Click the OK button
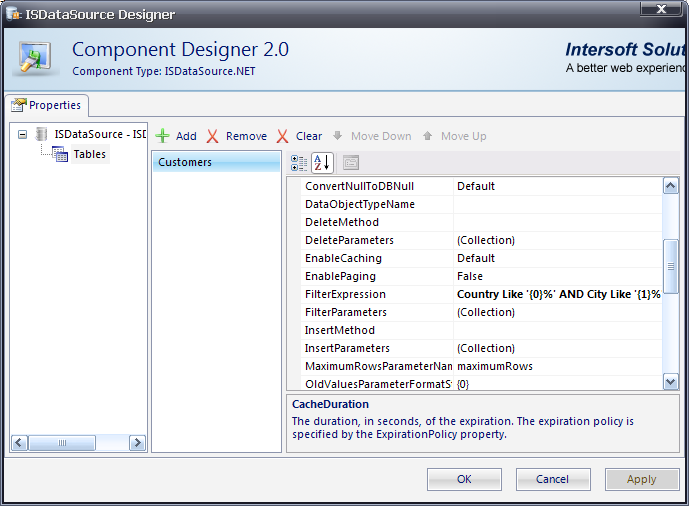This screenshot has width=689, height=506. 464,479
